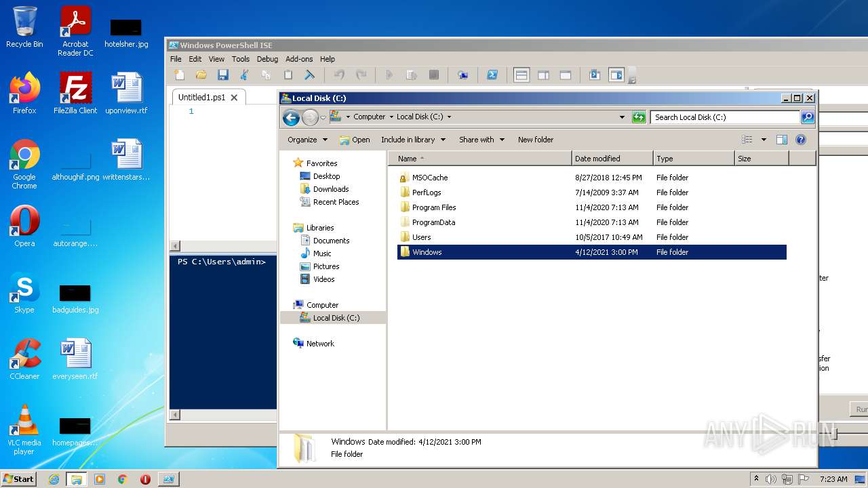868x488 pixels.
Task: Toggle Show Command Window icon in ISE
Action: 595,75
